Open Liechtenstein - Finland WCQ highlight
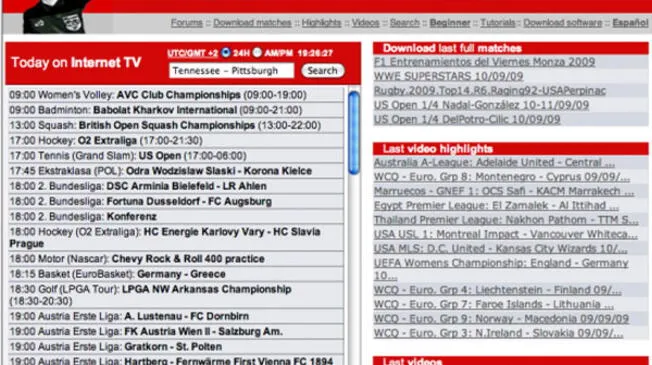The height and width of the screenshot is (365, 652). [x=498, y=290]
